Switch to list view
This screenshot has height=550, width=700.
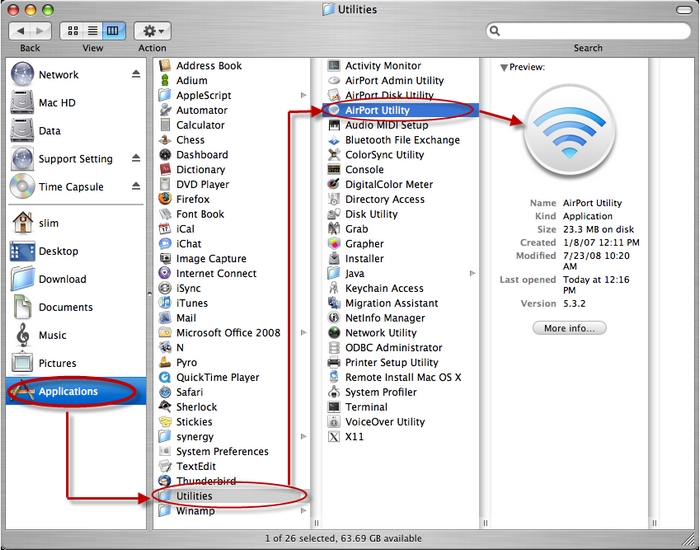click(x=93, y=31)
